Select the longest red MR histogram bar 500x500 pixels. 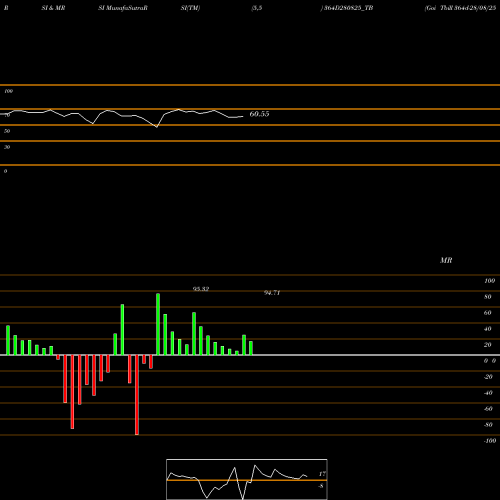click(x=137, y=395)
